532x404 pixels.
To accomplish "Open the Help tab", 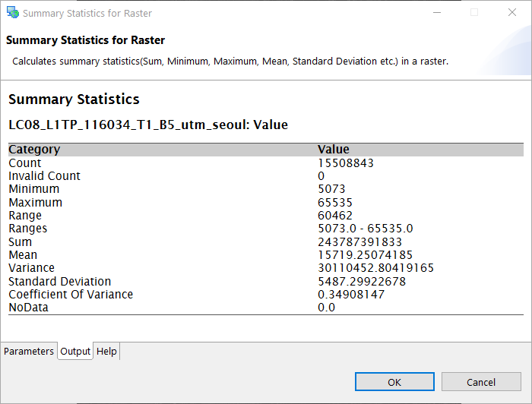I will (106, 351).
